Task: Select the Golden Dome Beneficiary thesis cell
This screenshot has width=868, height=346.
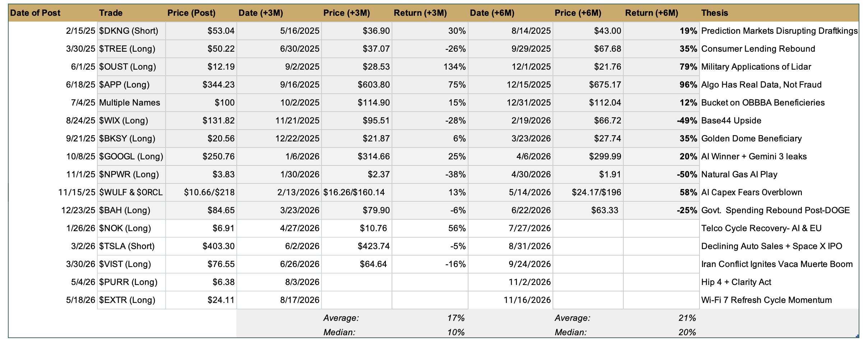Action: point(779,139)
